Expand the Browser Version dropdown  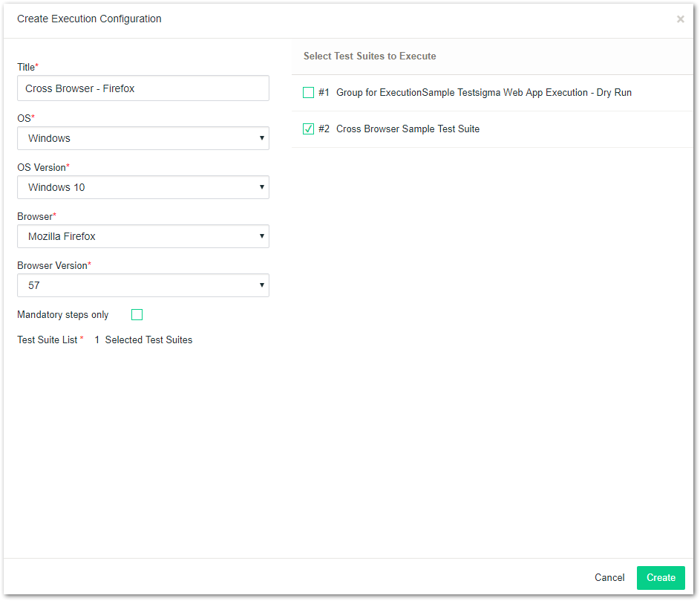[143, 285]
